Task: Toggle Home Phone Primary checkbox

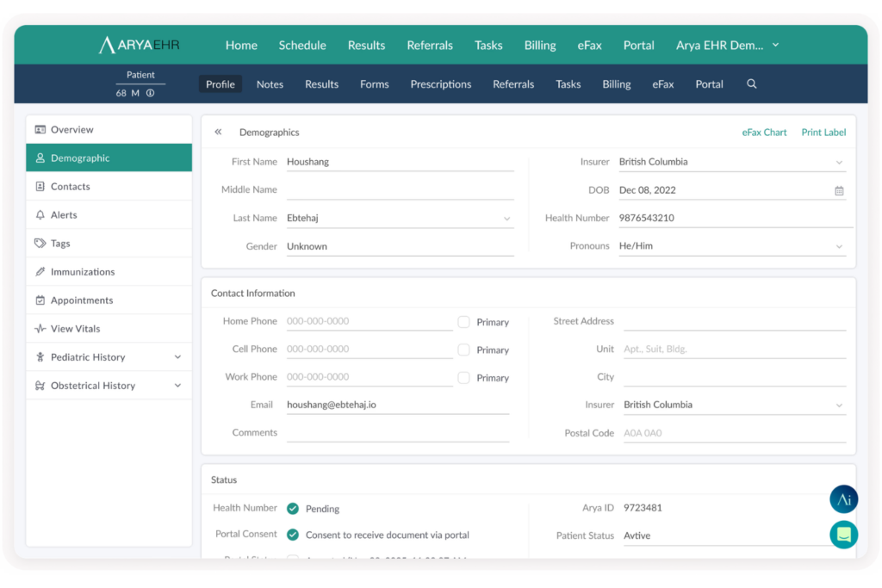Action: pos(463,321)
